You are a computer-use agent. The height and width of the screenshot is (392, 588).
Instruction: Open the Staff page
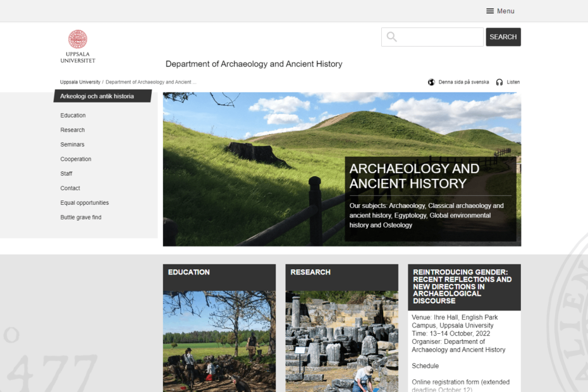point(66,173)
